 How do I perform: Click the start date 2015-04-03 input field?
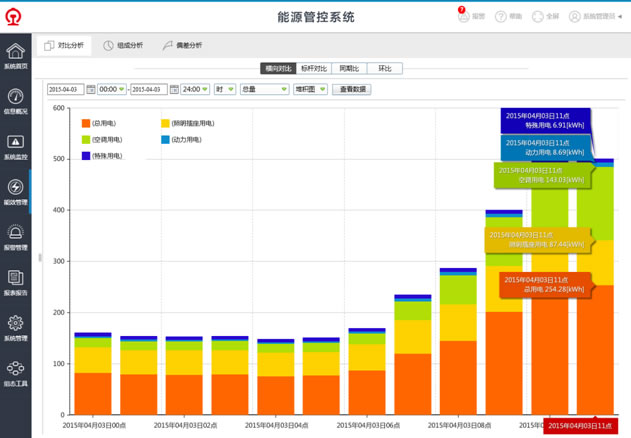[66, 89]
